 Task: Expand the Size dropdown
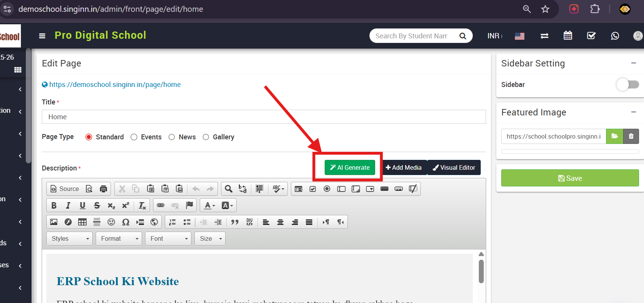tap(210, 238)
